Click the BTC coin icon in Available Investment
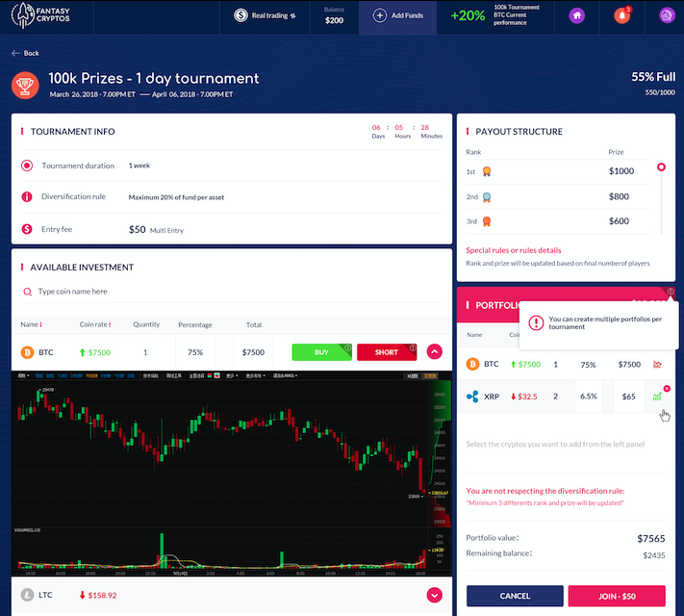 (27, 352)
